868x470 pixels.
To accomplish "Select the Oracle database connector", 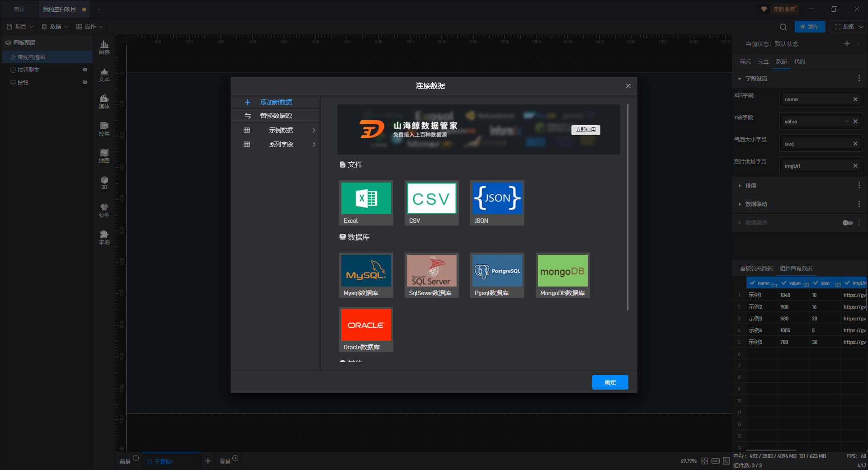I will [366, 329].
